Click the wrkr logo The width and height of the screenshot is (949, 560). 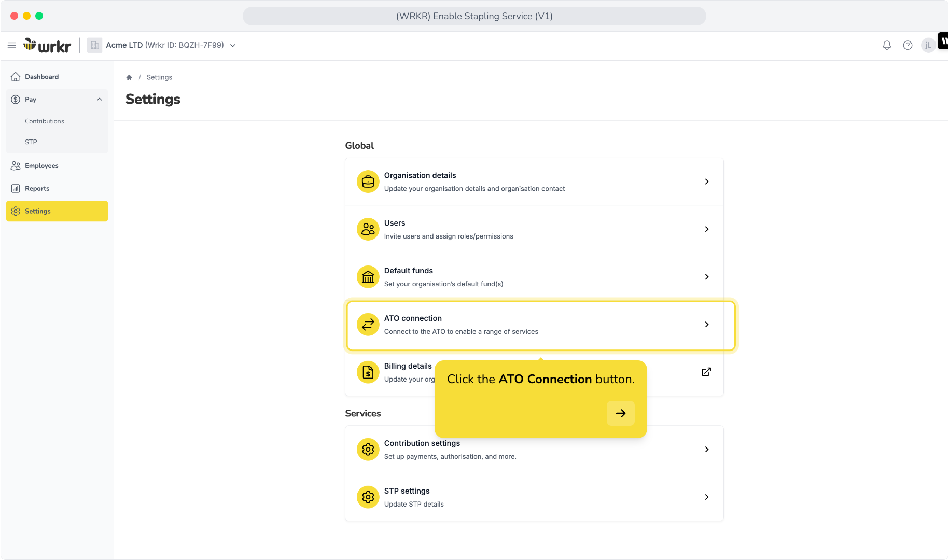point(47,46)
